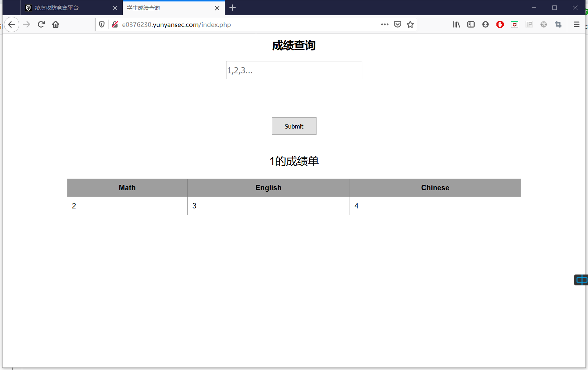Open the Firefox account menu
Image resolution: width=588 pixels, height=370 pixels.
pos(486,24)
